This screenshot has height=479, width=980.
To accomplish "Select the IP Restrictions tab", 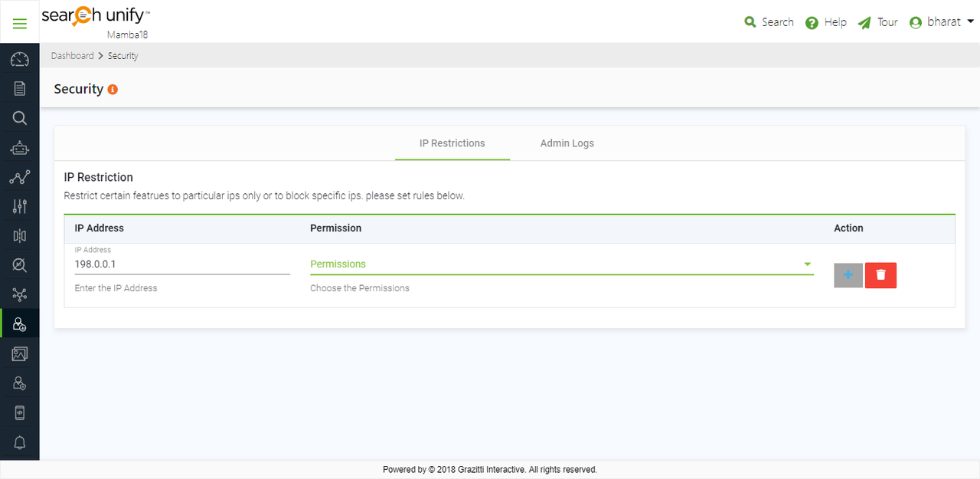I will pyautogui.click(x=452, y=143).
